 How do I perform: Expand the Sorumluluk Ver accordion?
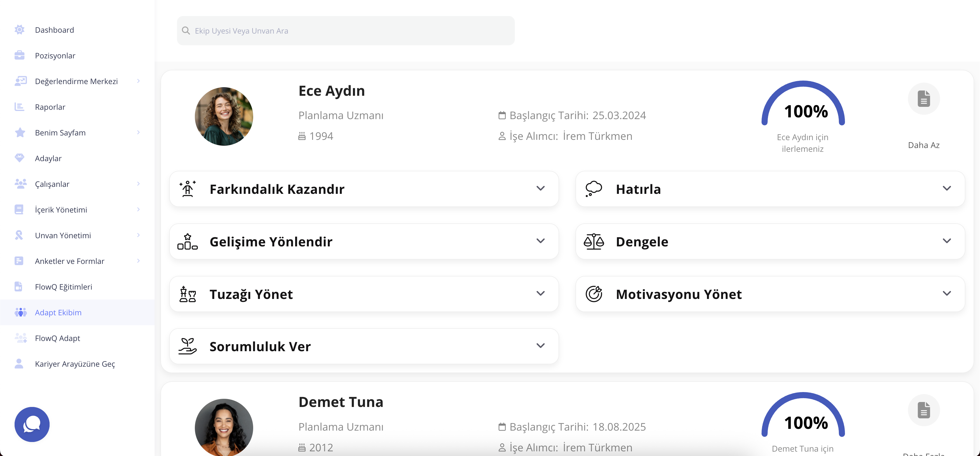540,346
